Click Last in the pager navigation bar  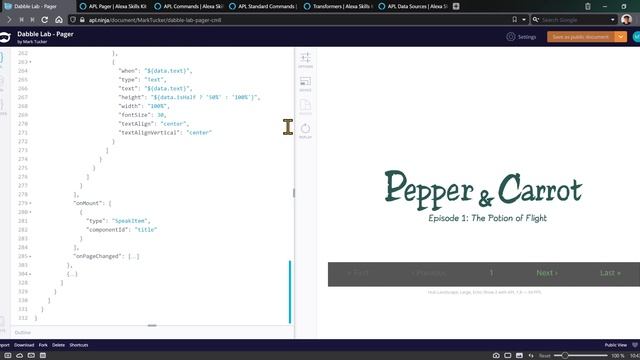(610, 273)
